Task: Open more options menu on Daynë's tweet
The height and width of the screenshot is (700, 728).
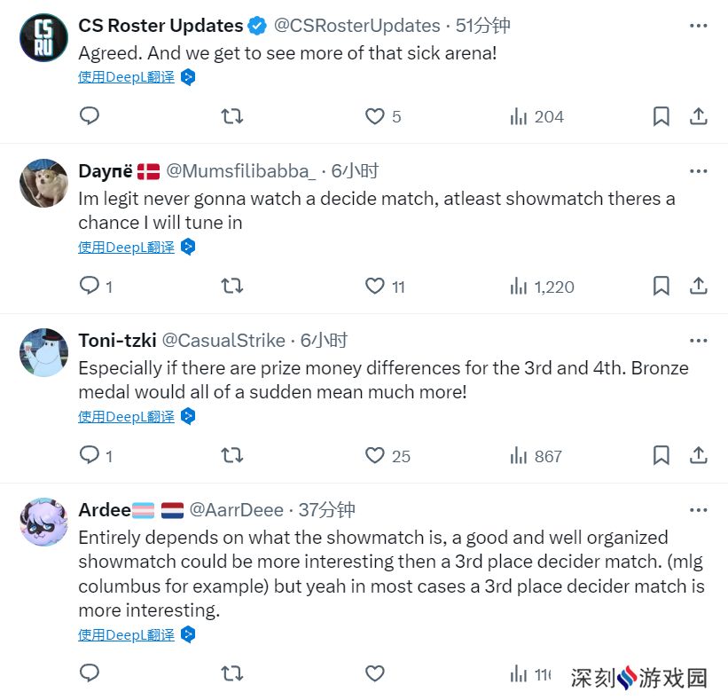Action: click(x=698, y=171)
